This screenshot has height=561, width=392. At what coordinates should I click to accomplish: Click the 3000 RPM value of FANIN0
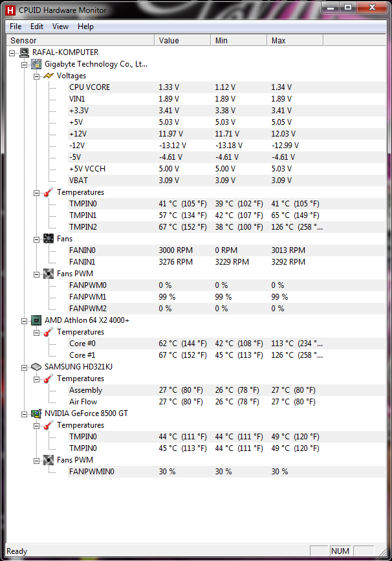coord(175,250)
